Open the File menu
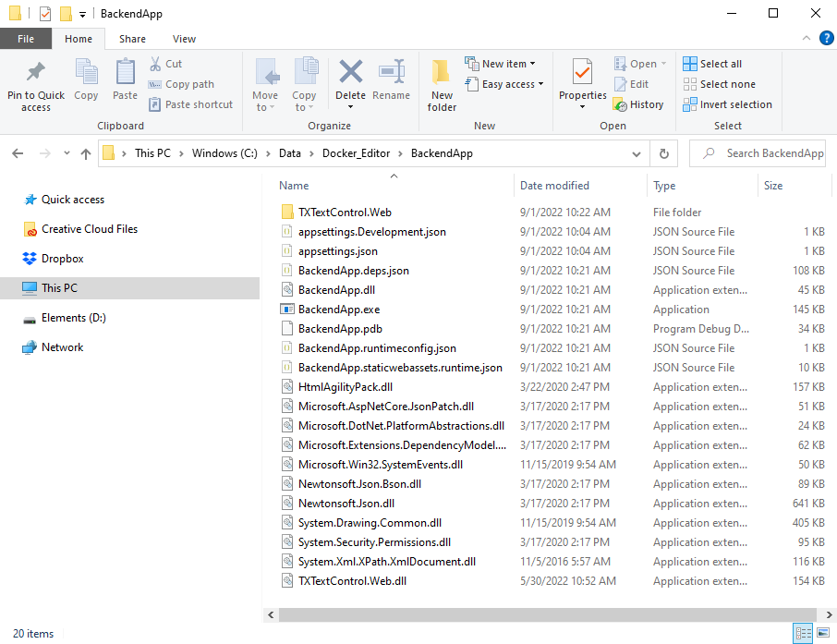 click(x=26, y=39)
